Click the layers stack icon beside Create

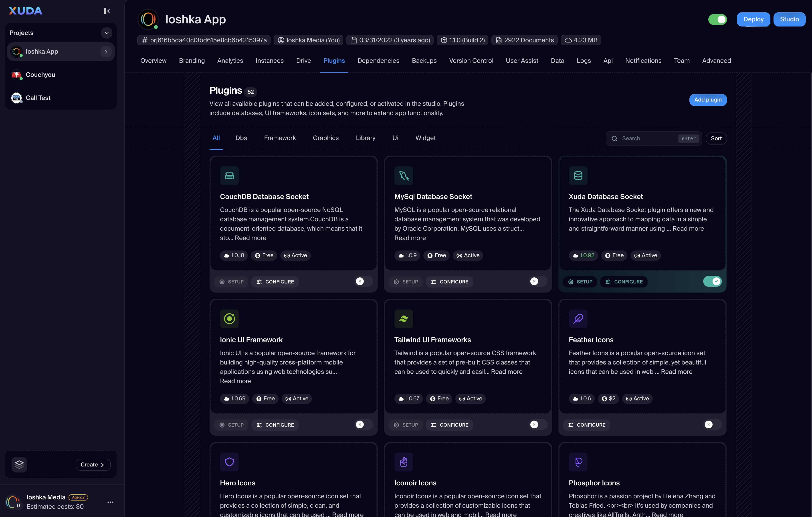tap(19, 464)
